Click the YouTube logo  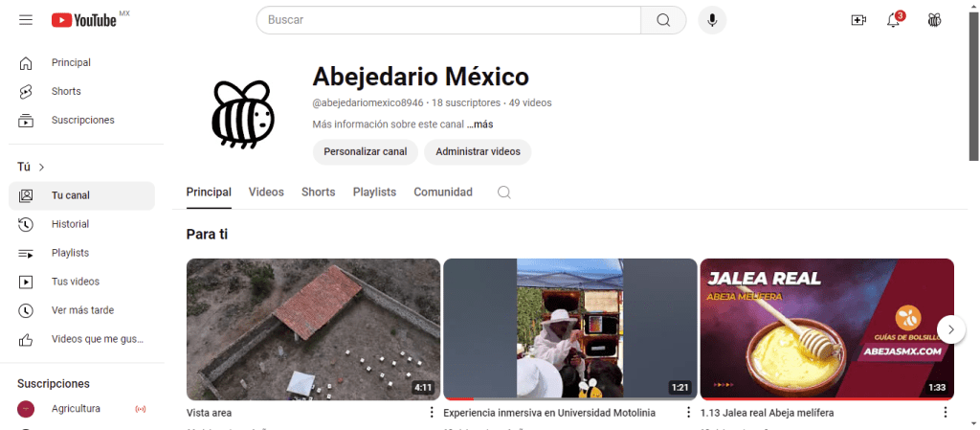coord(84,20)
